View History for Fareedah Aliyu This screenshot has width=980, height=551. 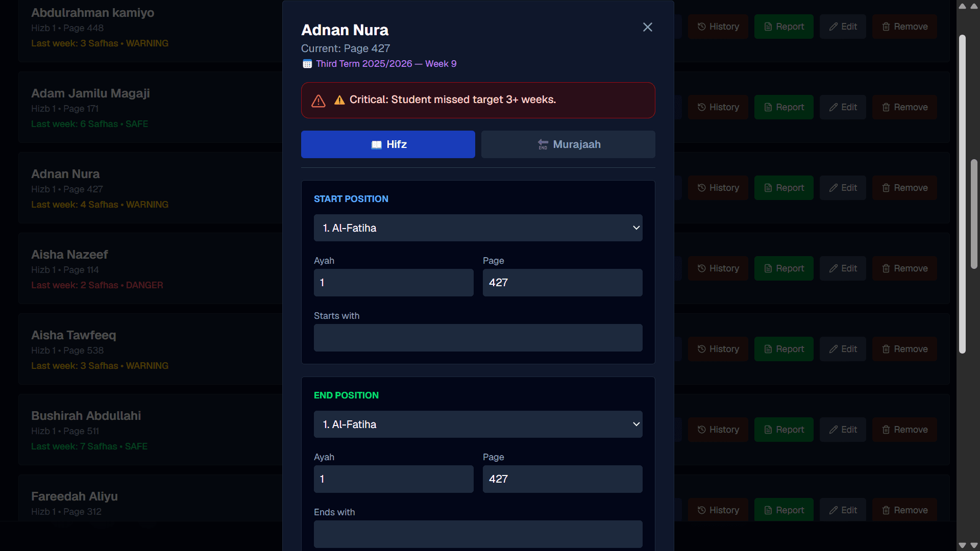(x=718, y=510)
